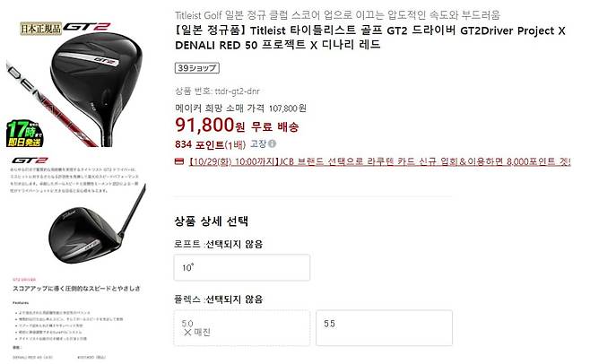The width and height of the screenshot is (590, 364).
Task: Open the JCB Rakuten card 8,000 point promotion link
Action: point(379,162)
